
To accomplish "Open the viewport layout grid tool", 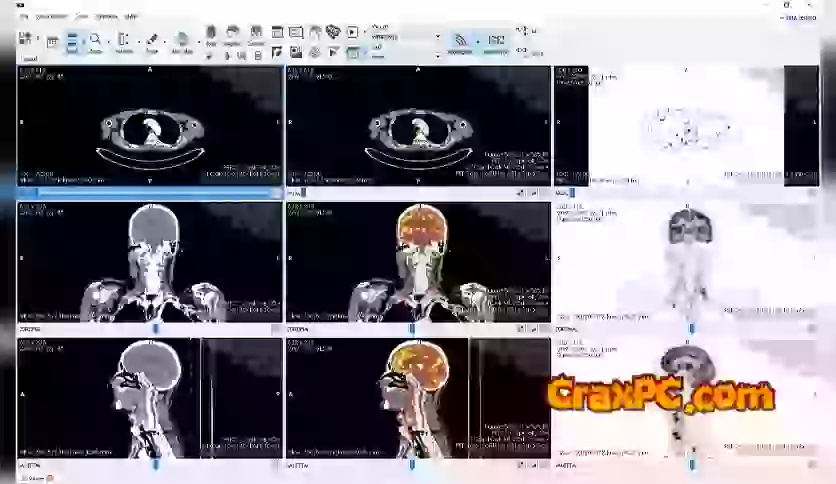I will [x=25, y=38].
